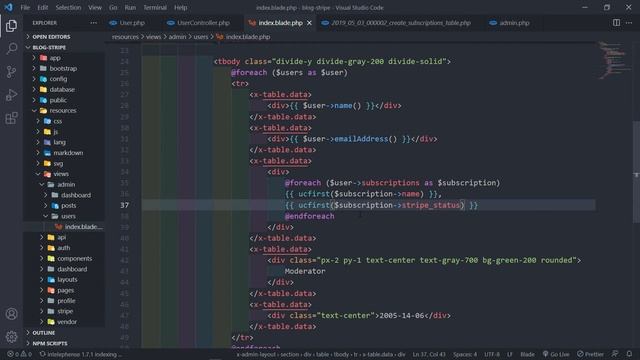Open the Selection menu
640x360 pixels.
(x=68, y=7)
